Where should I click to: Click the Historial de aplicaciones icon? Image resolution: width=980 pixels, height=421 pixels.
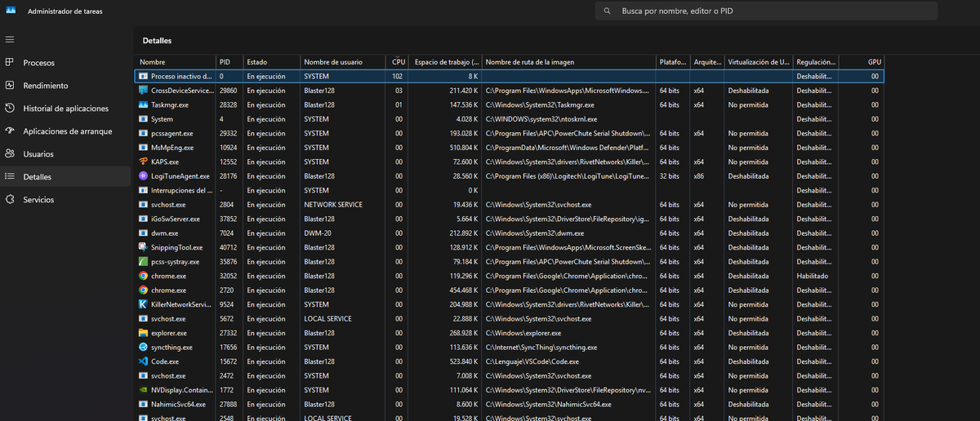(10, 108)
